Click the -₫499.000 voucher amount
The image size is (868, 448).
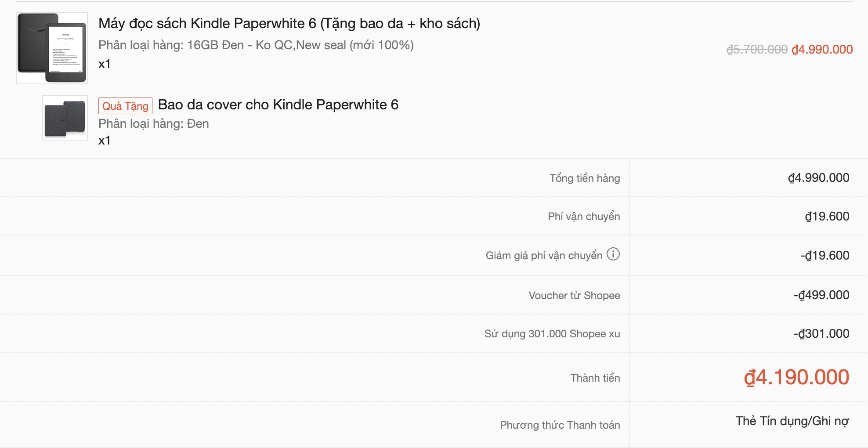[x=821, y=295]
